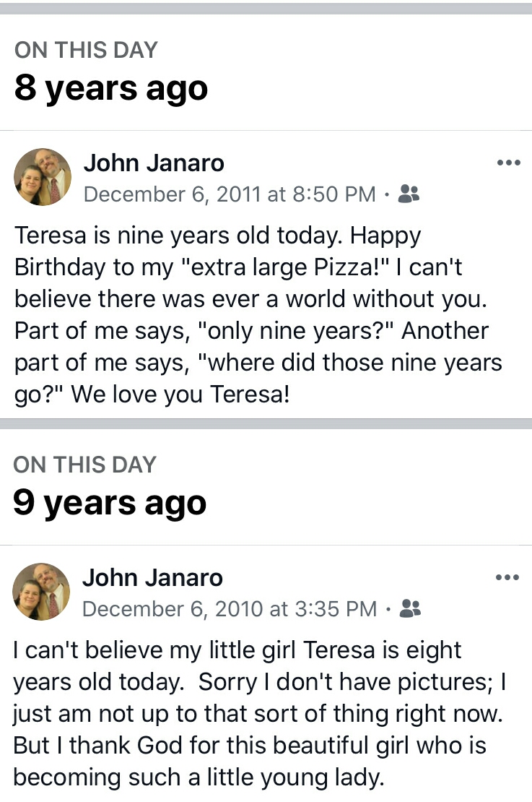Click the December 6, 2011 at 8:50 PM timestamp
This screenshot has height=802, width=532.
point(230,194)
